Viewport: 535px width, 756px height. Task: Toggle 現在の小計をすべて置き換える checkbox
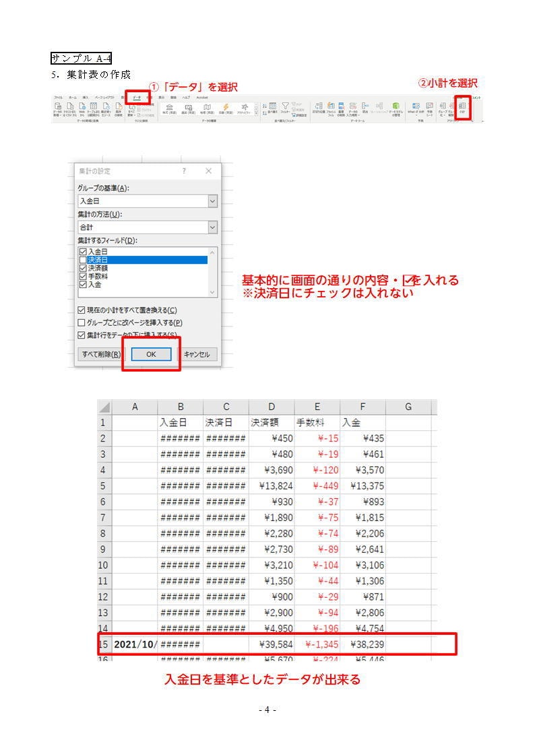coord(81,310)
